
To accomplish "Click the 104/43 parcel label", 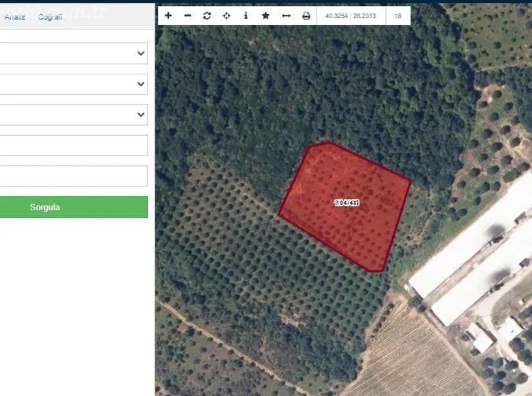I will click(x=346, y=203).
